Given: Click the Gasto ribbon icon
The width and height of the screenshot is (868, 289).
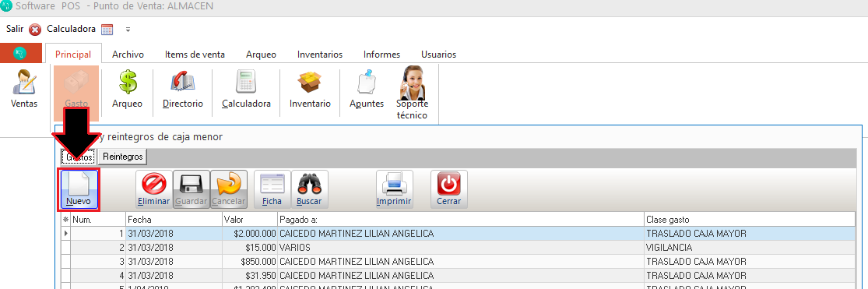Looking at the screenshot, I should [76, 93].
